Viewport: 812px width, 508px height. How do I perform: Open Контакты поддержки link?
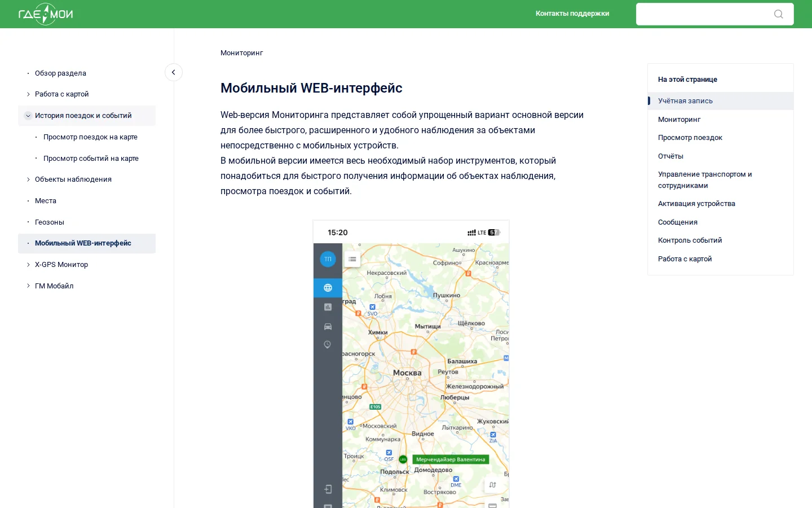click(572, 14)
